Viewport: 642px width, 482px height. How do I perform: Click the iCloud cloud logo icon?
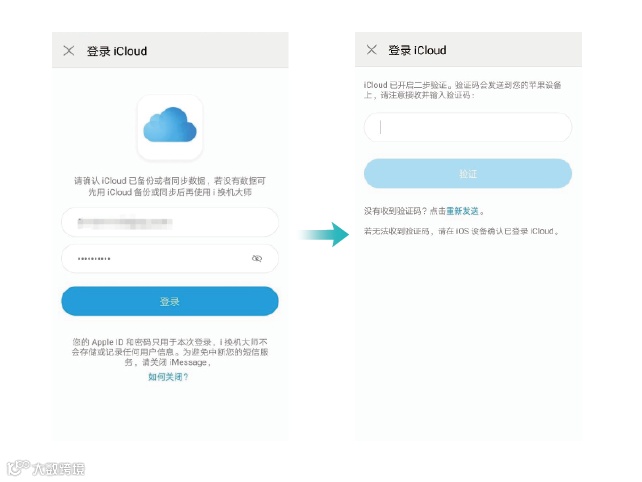click(170, 127)
